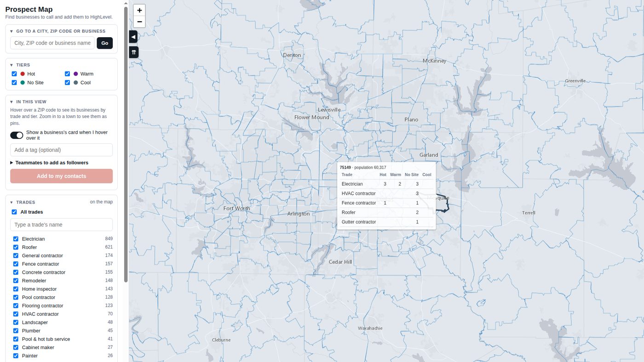
Task: Click the Electrician row in the ZIP popup
Action: click(x=386, y=184)
